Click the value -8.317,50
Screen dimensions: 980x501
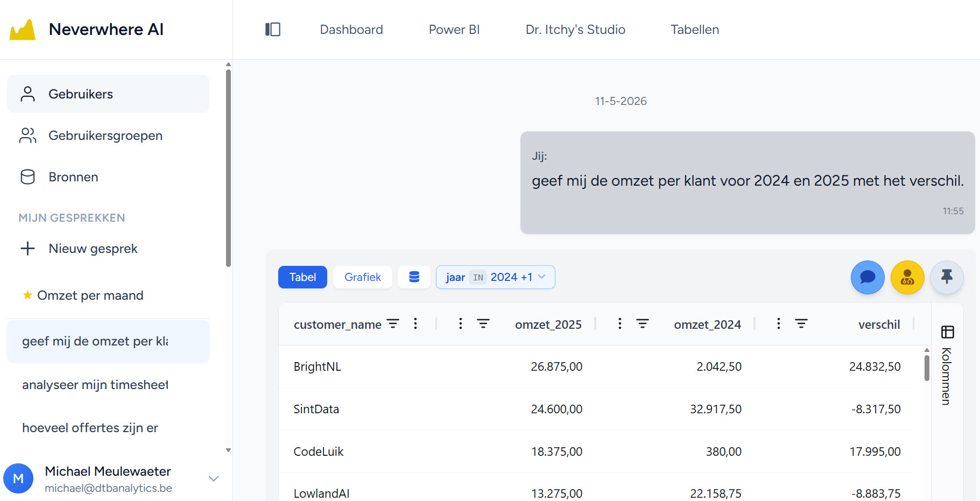(x=876, y=409)
